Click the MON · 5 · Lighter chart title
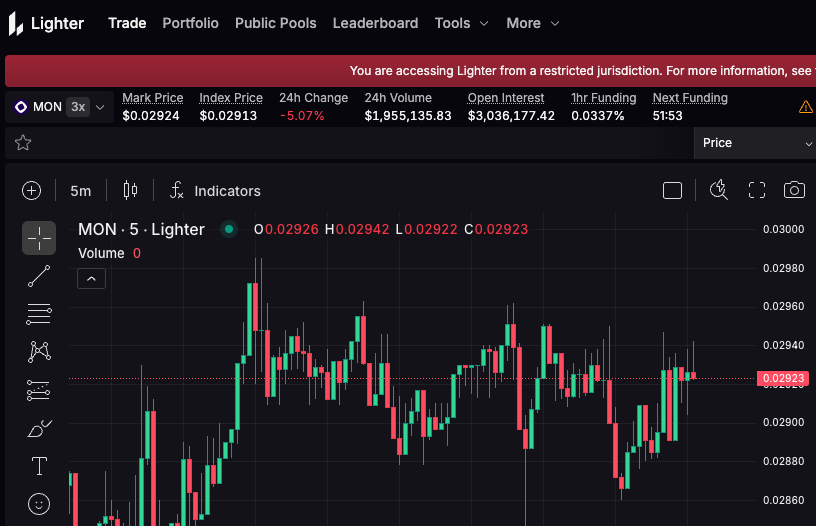 pyautogui.click(x=141, y=229)
